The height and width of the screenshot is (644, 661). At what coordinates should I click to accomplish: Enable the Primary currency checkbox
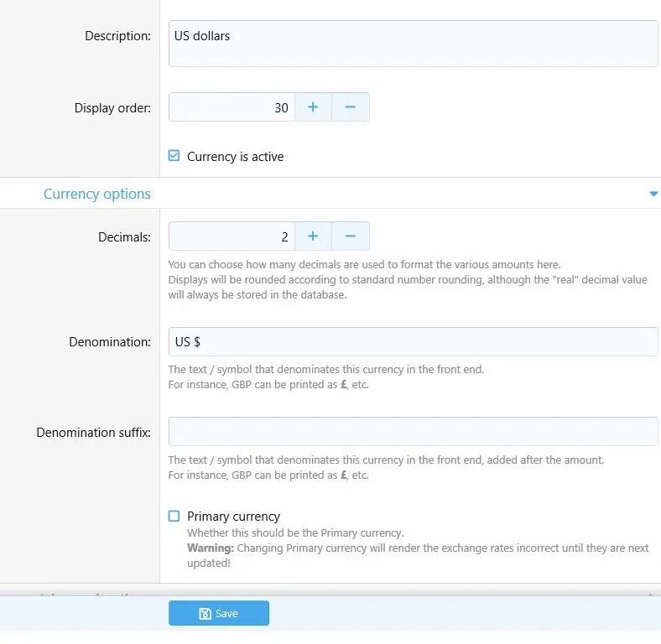coord(174,517)
